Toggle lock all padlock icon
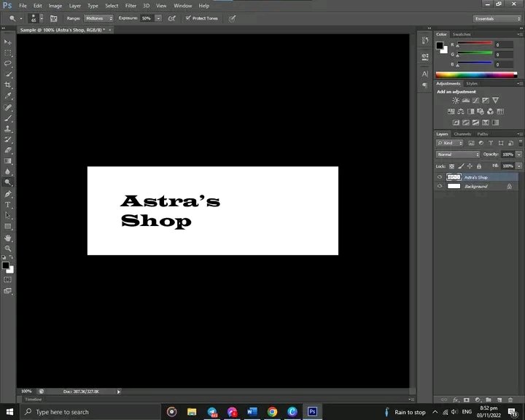Screen dimensions: 525x420 (x=479, y=166)
